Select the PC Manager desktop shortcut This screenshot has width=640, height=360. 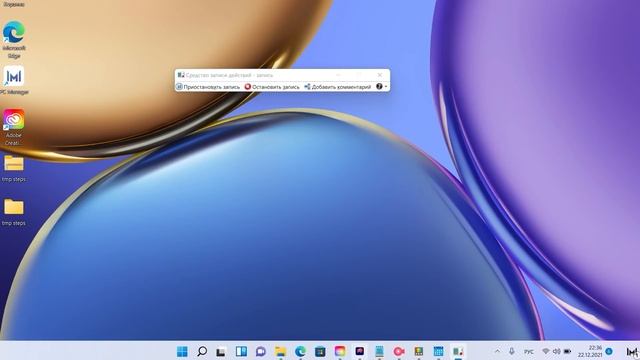[14, 80]
